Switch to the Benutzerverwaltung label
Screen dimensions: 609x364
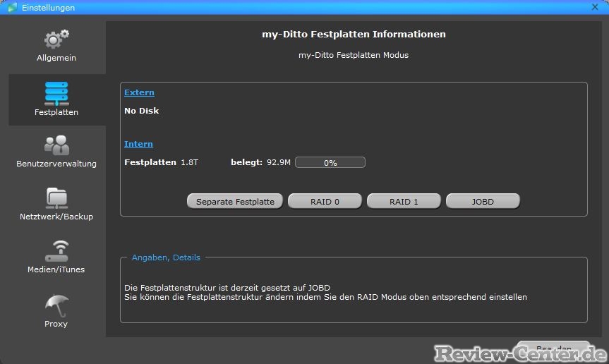pyautogui.click(x=56, y=164)
